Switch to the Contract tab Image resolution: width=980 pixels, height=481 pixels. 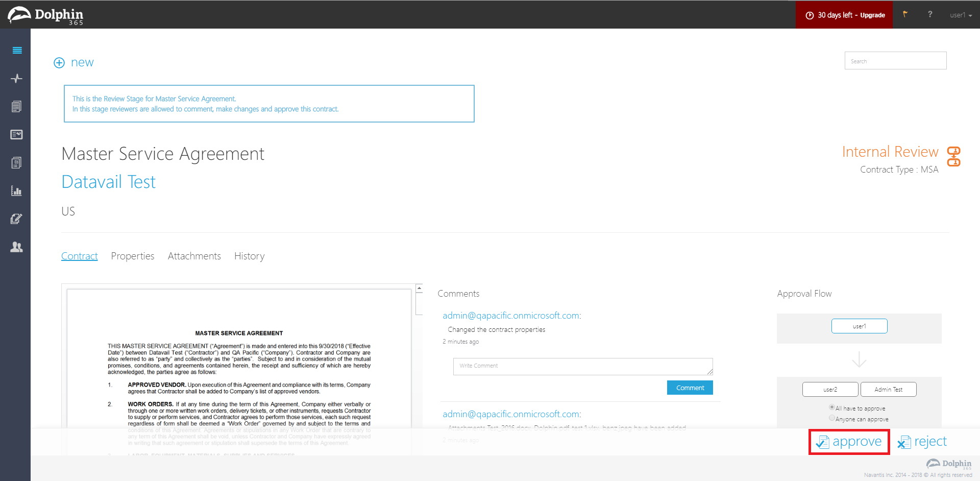[79, 256]
